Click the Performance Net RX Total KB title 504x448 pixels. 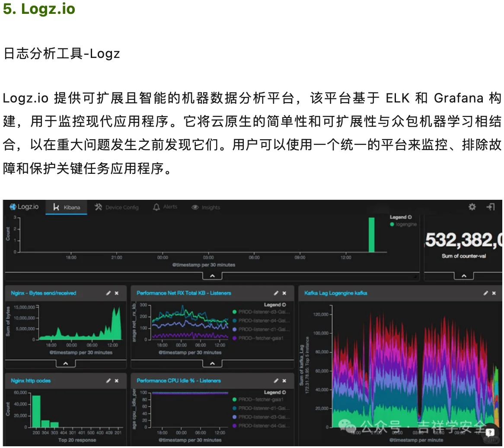[184, 293]
